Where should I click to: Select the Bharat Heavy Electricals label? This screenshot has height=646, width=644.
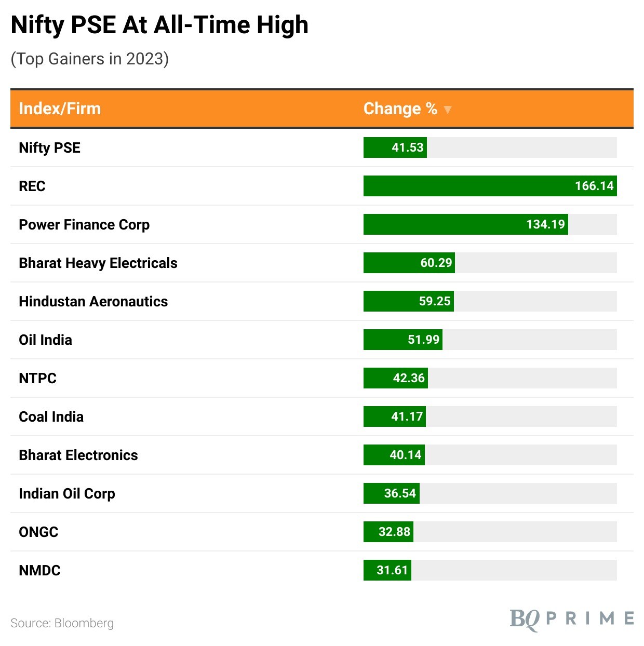pos(98,263)
